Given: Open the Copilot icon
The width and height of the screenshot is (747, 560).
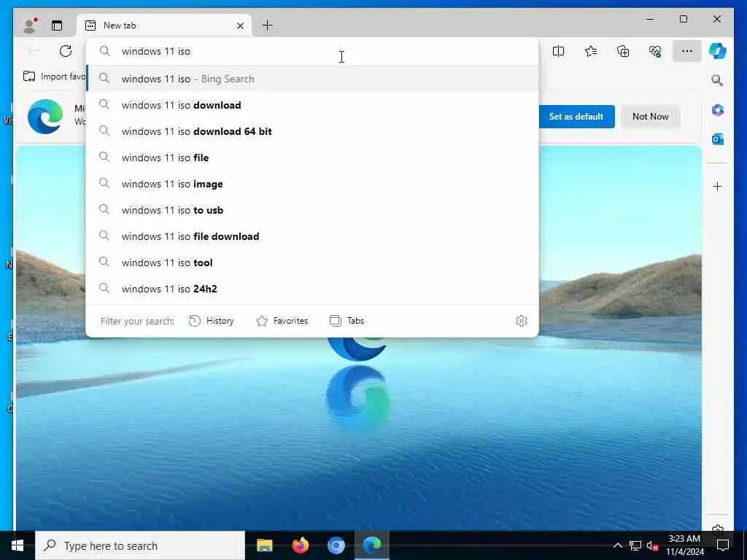Looking at the screenshot, I should pos(718,51).
